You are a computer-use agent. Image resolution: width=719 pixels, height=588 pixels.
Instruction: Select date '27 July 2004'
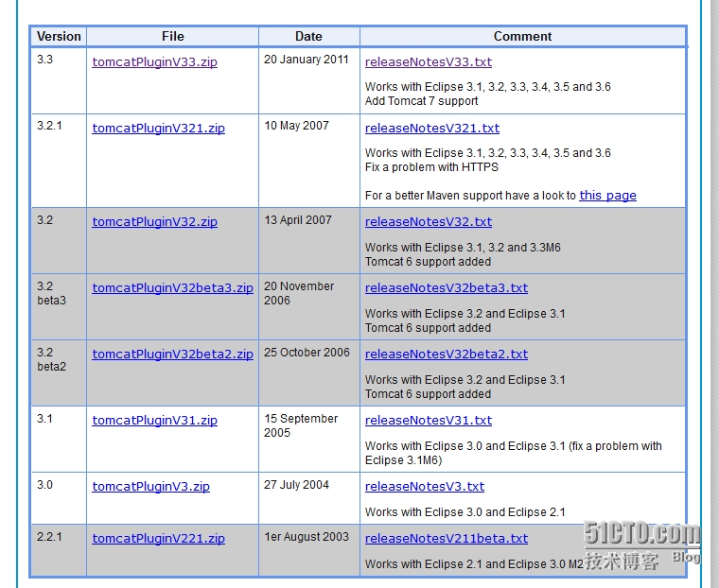click(x=296, y=485)
